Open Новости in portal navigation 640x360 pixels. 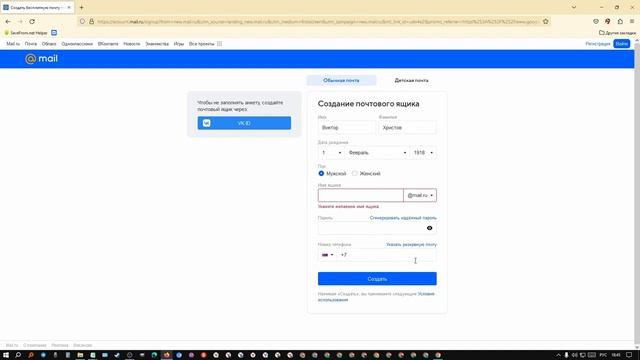[131, 44]
